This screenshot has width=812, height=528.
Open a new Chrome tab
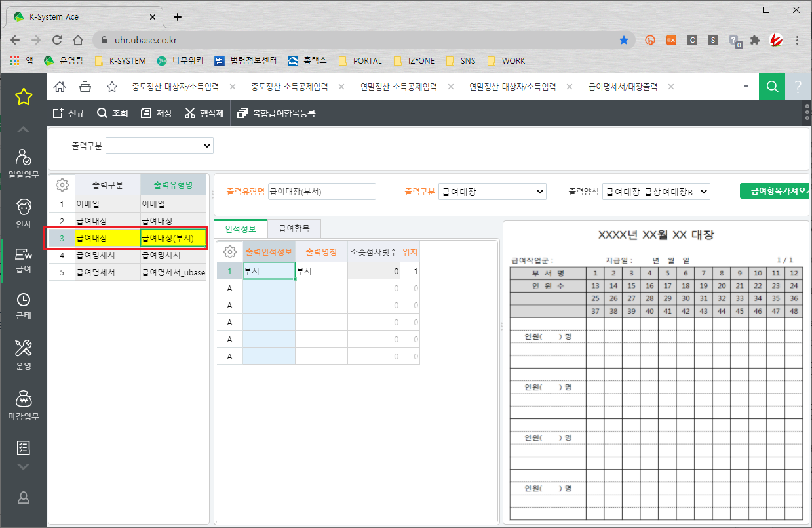click(x=177, y=16)
